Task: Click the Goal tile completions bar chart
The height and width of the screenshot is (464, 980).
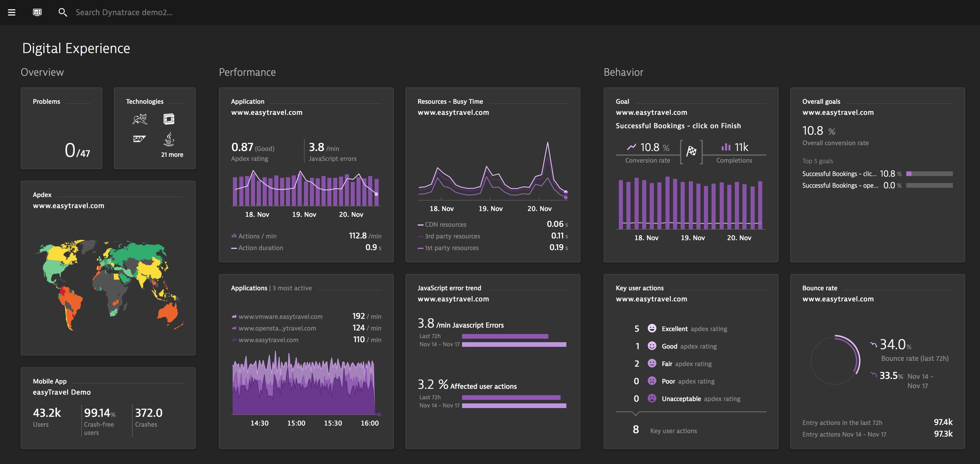Action: coord(691,203)
